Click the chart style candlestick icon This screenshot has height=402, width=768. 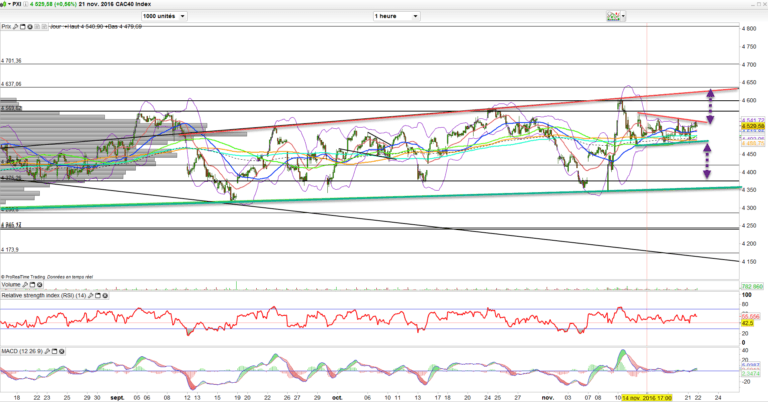click(x=612, y=17)
